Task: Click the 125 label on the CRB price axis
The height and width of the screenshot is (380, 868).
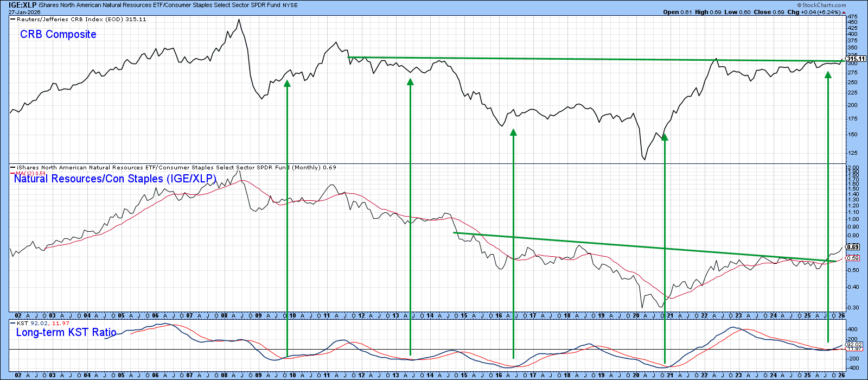Action: point(852,153)
